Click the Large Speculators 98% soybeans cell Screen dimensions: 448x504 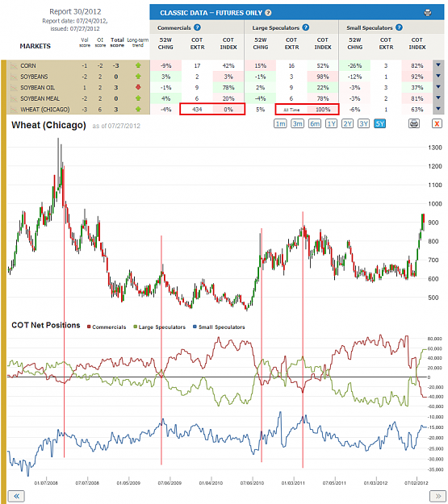coord(323,77)
